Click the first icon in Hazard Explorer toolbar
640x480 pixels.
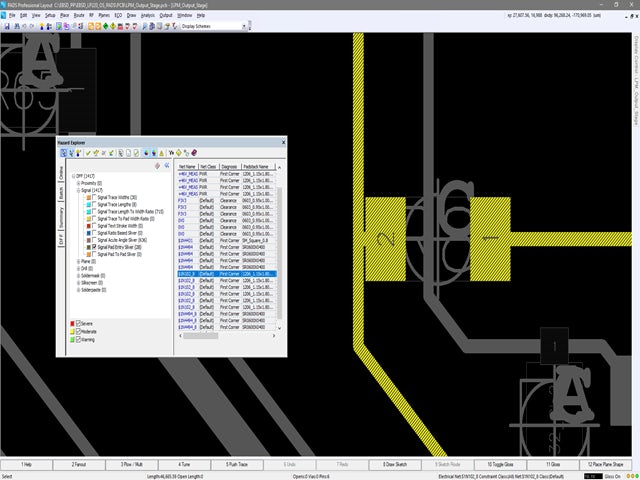[62, 153]
